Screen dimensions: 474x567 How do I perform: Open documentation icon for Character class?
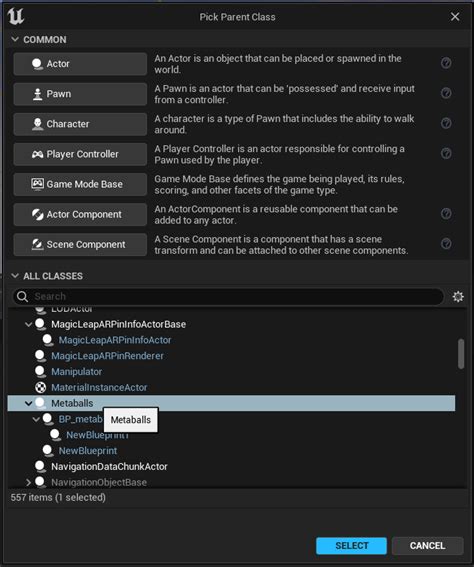(446, 123)
